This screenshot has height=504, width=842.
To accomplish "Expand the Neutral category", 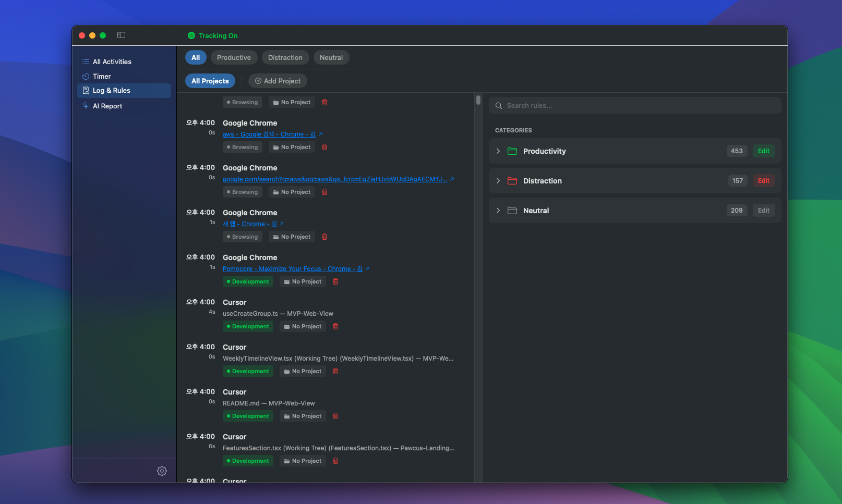I will tap(498, 211).
